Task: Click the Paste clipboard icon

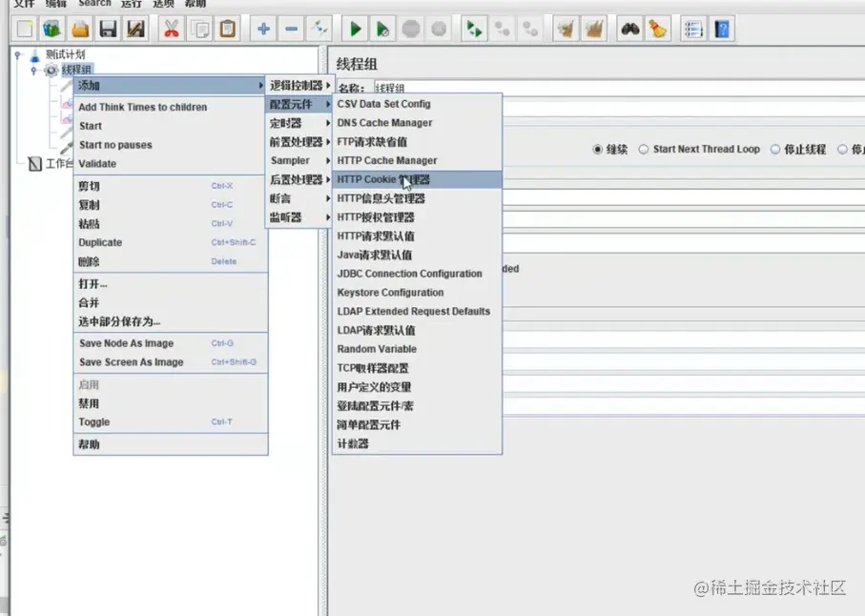Action: (x=227, y=29)
